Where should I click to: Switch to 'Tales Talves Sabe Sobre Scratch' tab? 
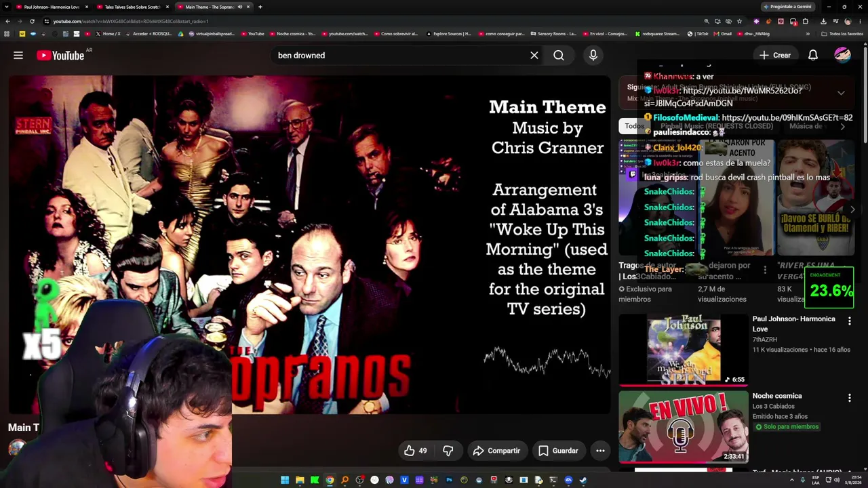pos(132,7)
